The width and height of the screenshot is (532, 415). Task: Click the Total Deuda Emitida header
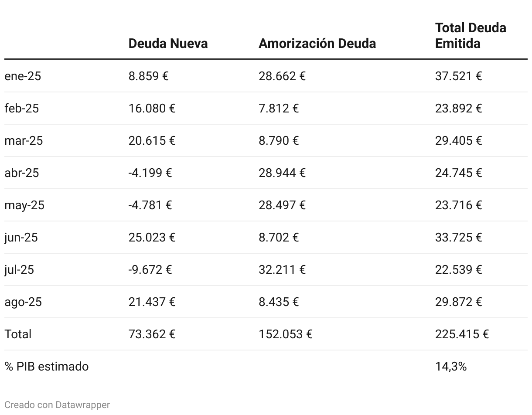(471, 35)
